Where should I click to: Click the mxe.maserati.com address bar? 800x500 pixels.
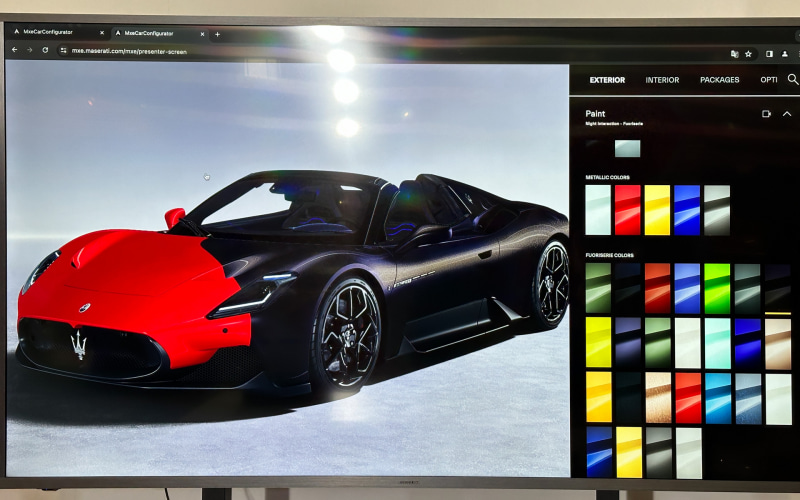[x=129, y=51]
